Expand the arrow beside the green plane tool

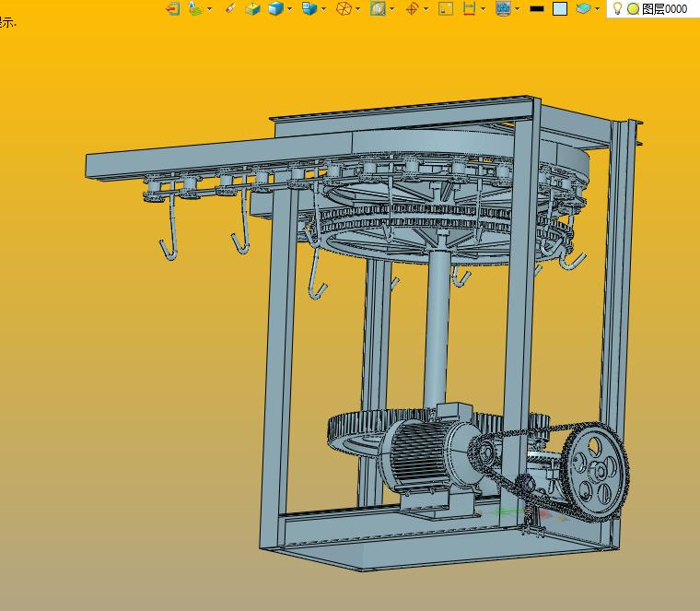pyautogui.click(x=209, y=9)
